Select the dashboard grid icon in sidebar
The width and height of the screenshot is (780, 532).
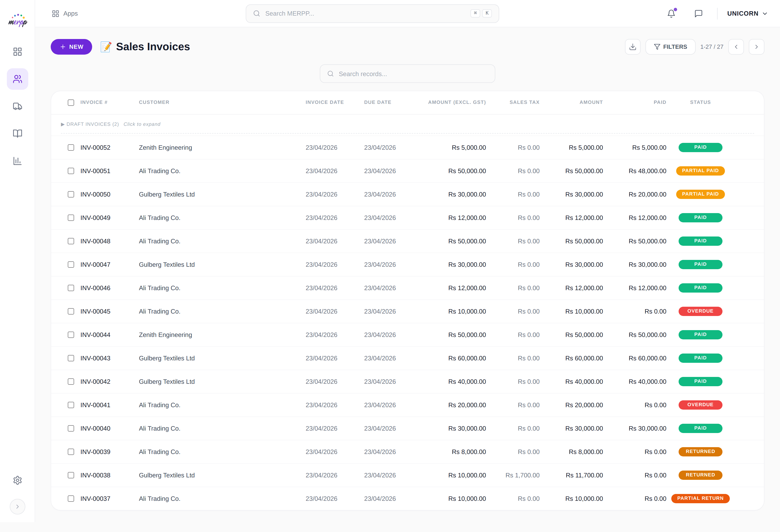click(18, 52)
